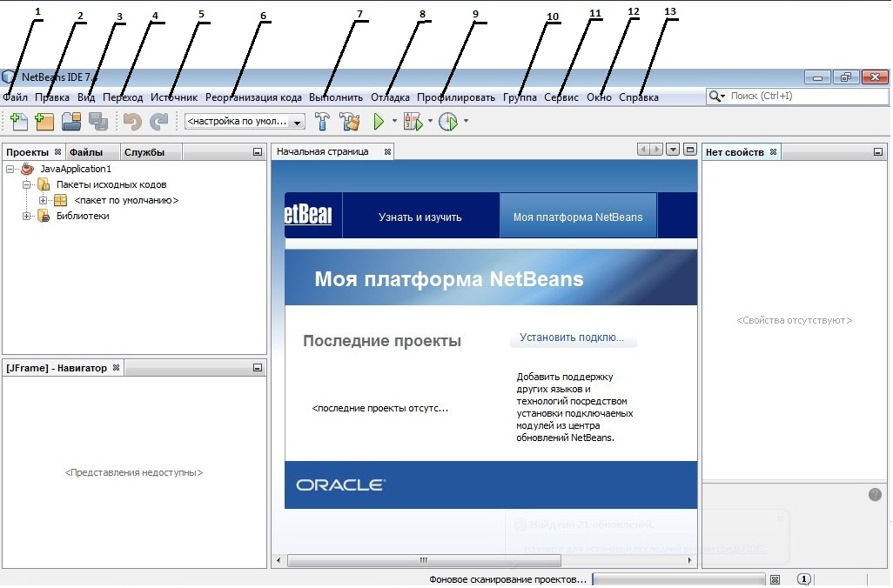Maximize the editor window area
893x588 pixels.
point(690,150)
